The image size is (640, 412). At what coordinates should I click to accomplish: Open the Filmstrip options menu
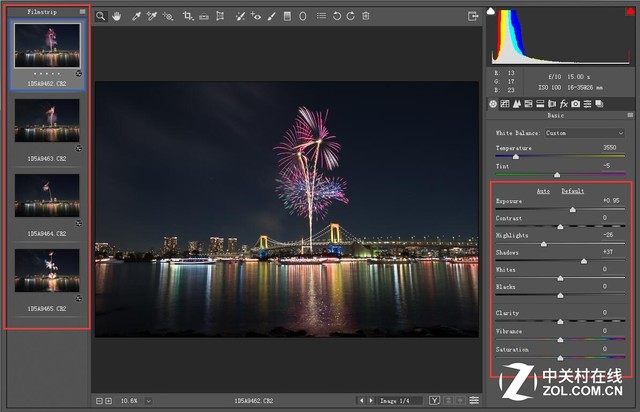pos(82,12)
